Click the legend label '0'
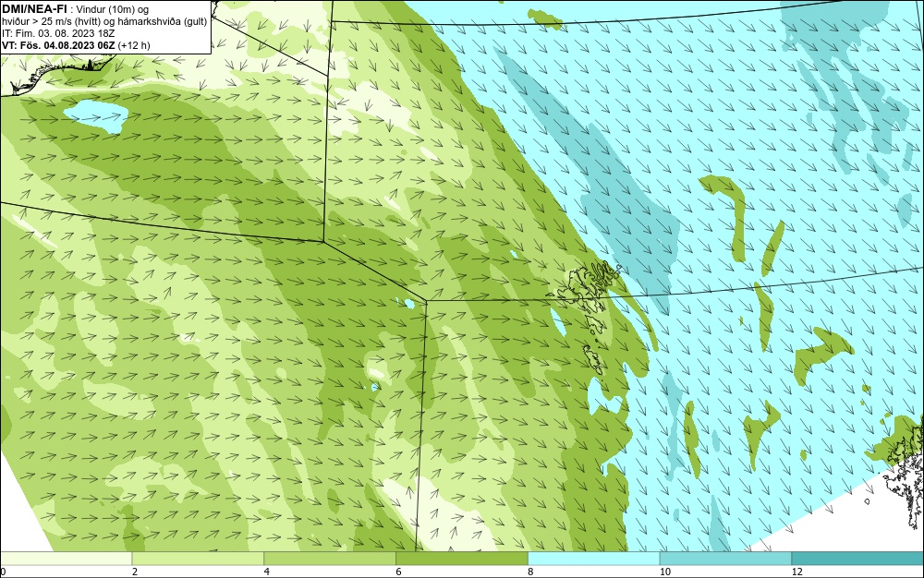The width and height of the screenshot is (924, 578). click(3, 572)
